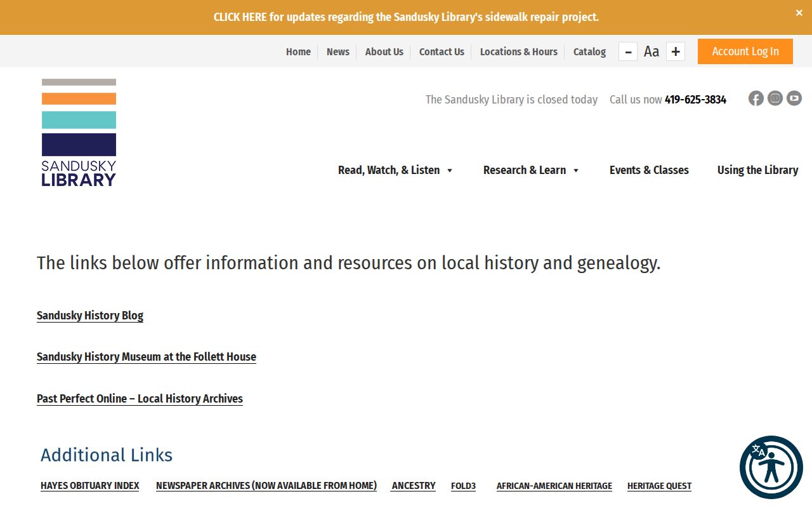Click the Sandusky Library logo
The height and width of the screenshot is (508, 812).
click(x=79, y=132)
